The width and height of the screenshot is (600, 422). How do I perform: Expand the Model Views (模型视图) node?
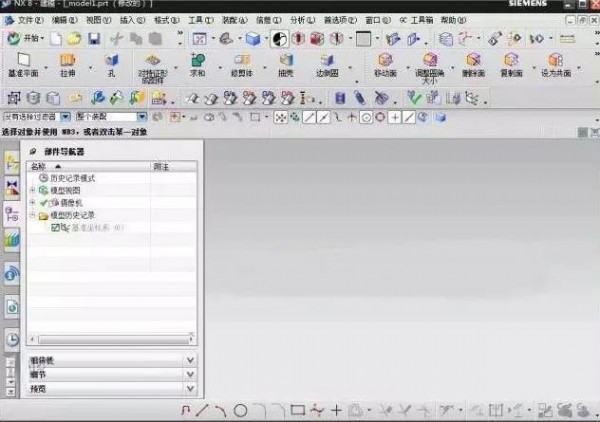(33, 190)
